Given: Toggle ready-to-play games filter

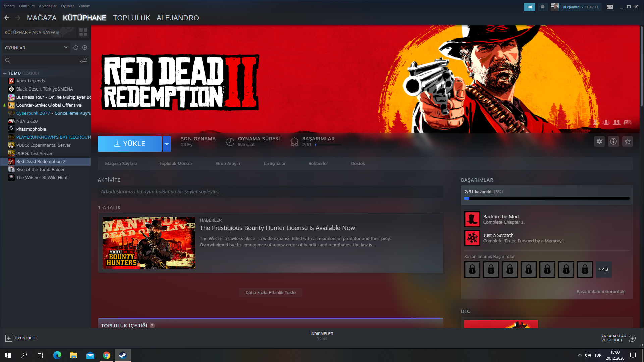Looking at the screenshot, I should pos(85,48).
